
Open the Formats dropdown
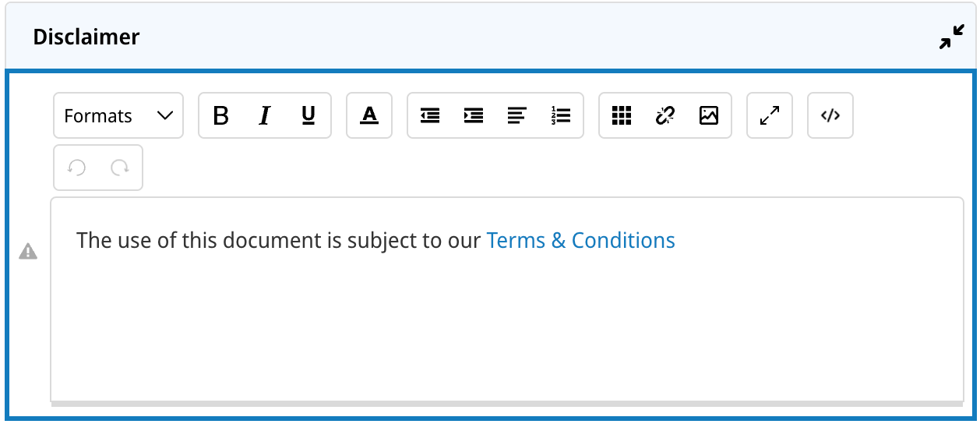118,116
